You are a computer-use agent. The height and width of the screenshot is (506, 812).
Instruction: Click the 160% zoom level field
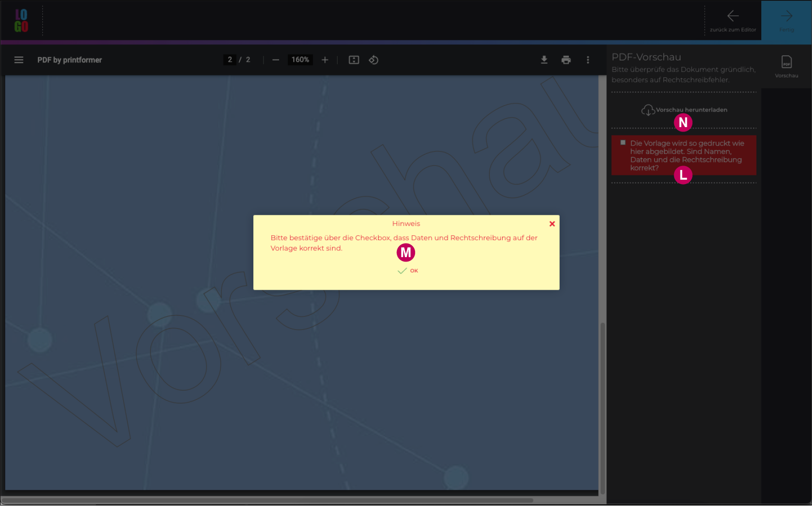(x=300, y=60)
